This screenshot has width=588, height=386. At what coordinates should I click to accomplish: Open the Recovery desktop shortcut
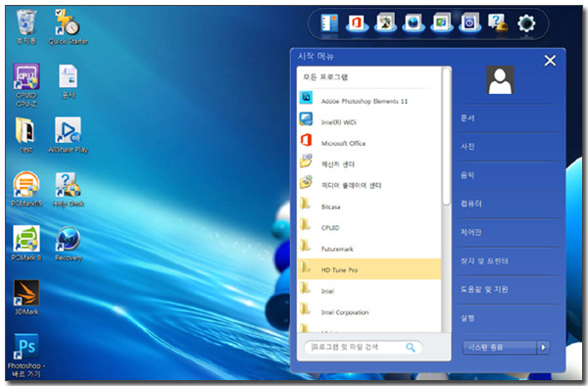(x=68, y=243)
